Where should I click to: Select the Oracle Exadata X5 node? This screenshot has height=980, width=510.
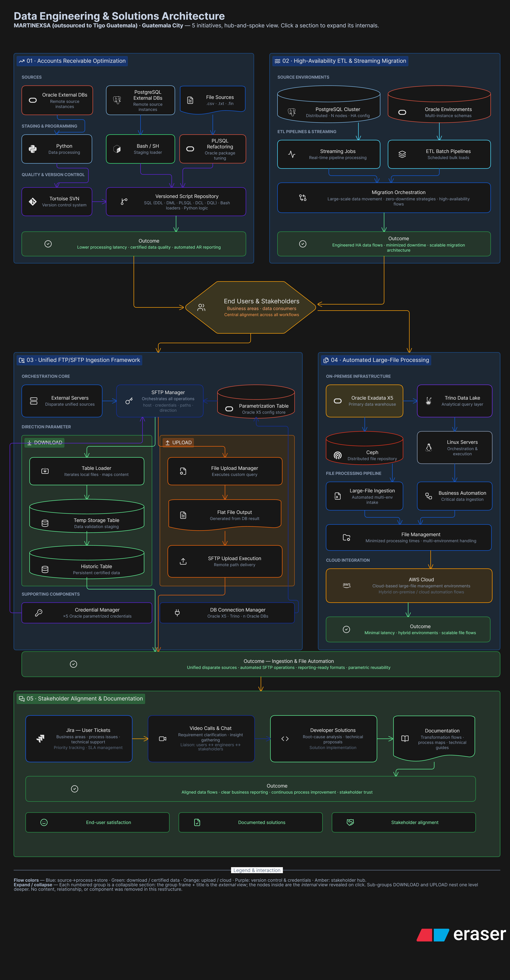[365, 401]
